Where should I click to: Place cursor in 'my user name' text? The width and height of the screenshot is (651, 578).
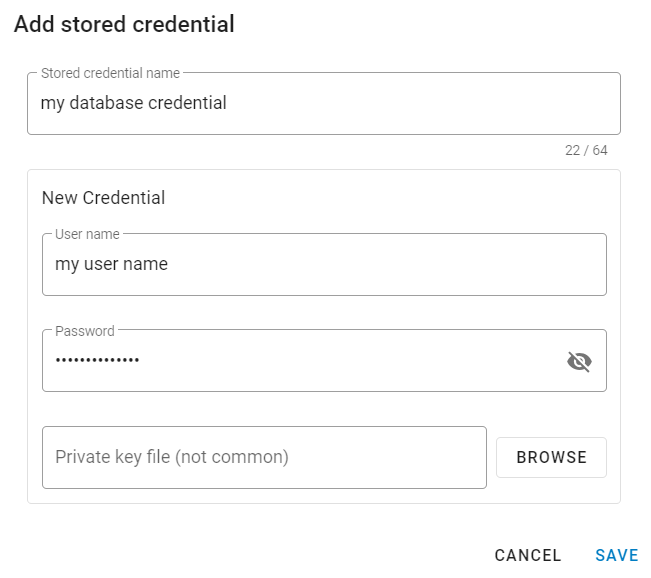(111, 265)
